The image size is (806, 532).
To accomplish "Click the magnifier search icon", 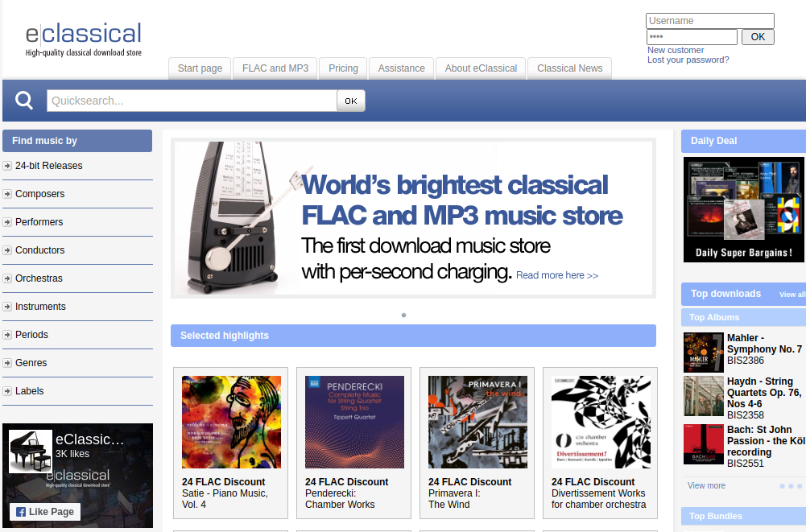I will [23, 101].
